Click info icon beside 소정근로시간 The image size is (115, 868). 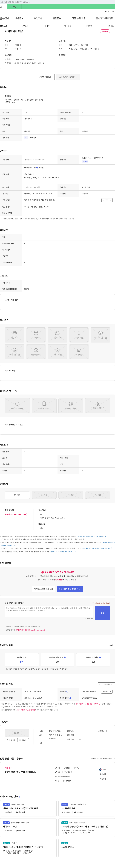coord(37,167)
